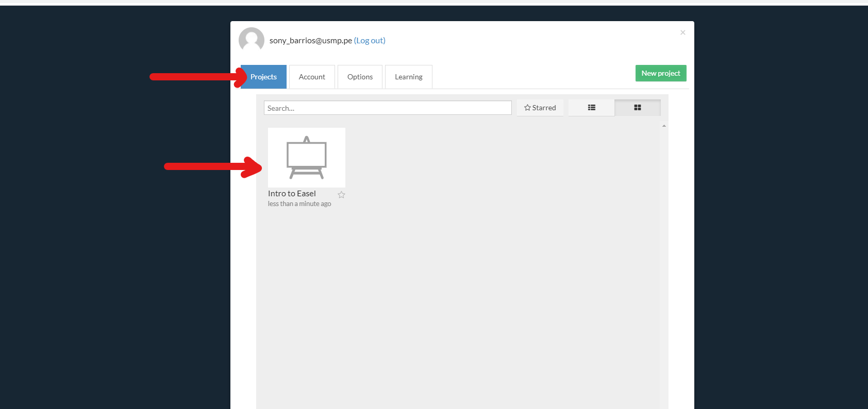Viewport: 868px width, 409px height.
Task: Open the Options tab
Action: pyautogui.click(x=360, y=77)
